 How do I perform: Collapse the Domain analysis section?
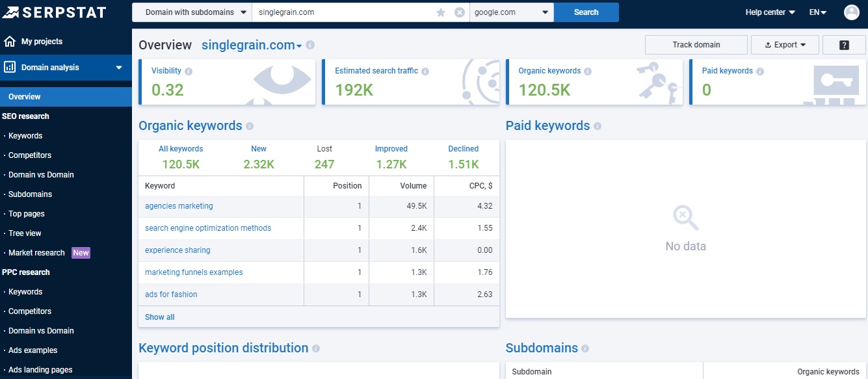(x=119, y=68)
